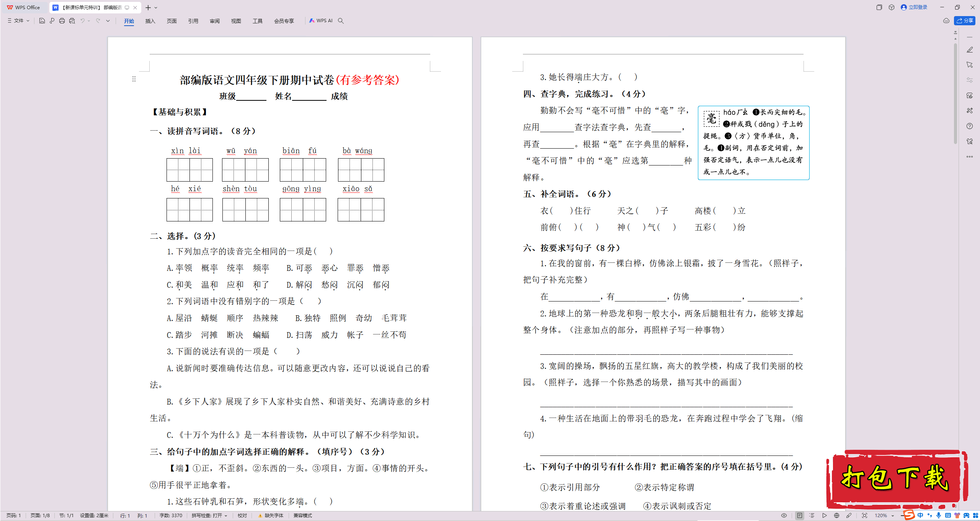Image resolution: width=980 pixels, height=521 pixels.
Task: Select the 工具 ribbon tab
Action: coord(258,21)
